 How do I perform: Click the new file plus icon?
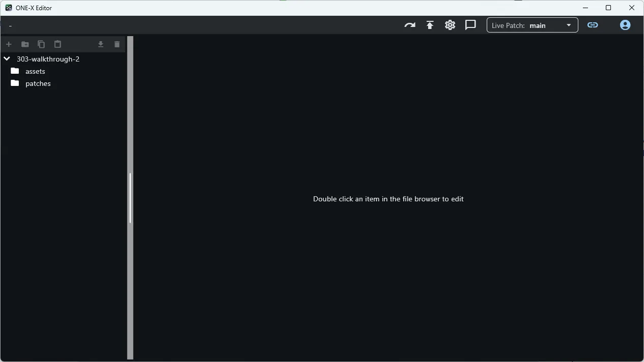click(9, 44)
